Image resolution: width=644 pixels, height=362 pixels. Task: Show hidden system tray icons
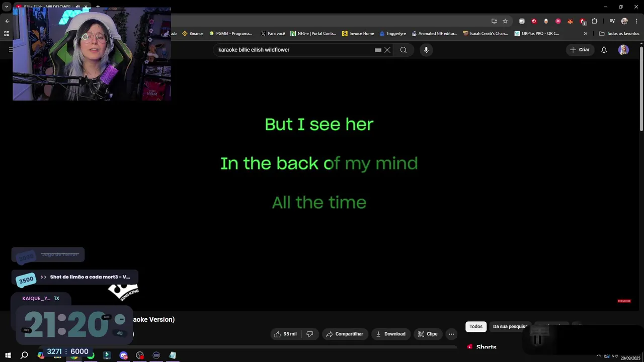click(x=599, y=355)
